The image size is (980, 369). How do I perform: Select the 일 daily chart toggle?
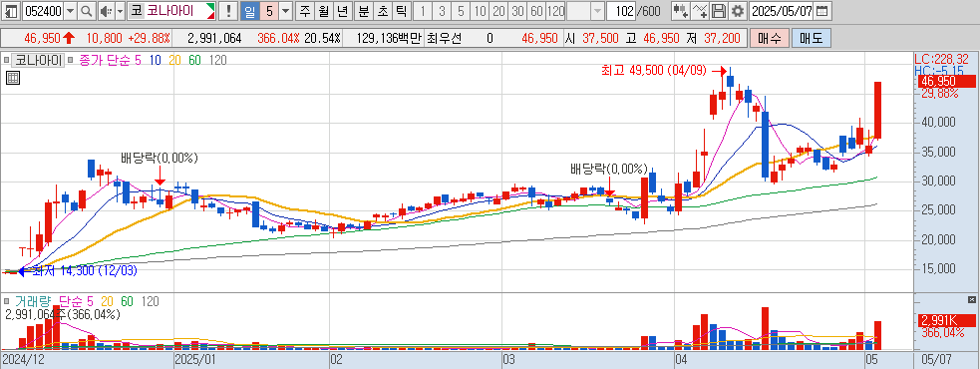(x=249, y=11)
